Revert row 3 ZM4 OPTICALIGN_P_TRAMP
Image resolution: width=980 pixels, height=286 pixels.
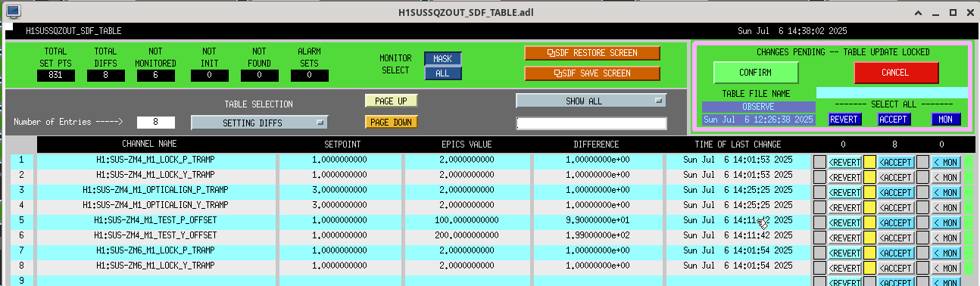point(845,191)
